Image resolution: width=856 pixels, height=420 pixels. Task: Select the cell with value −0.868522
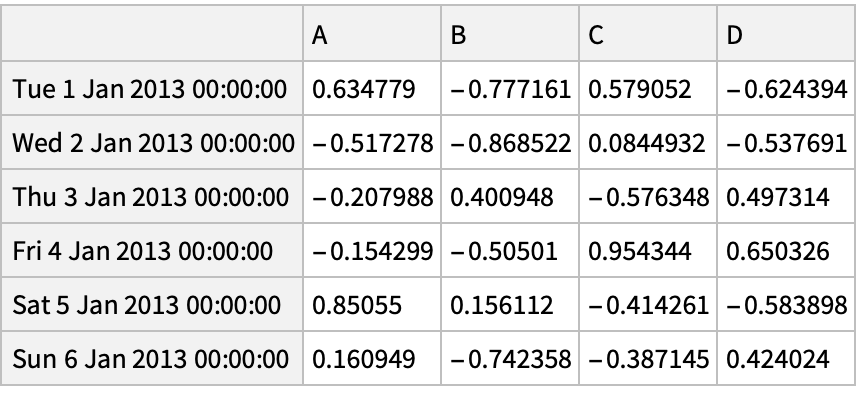pos(511,144)
